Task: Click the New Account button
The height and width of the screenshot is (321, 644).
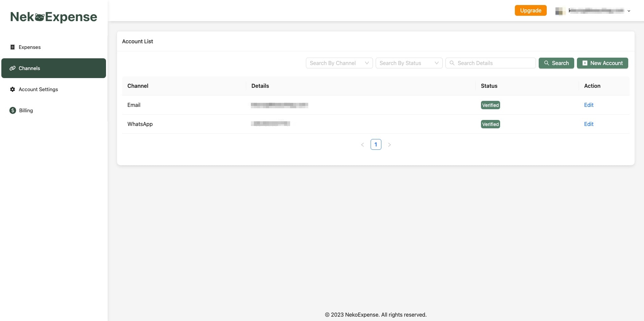Action: tap(602, 63)
